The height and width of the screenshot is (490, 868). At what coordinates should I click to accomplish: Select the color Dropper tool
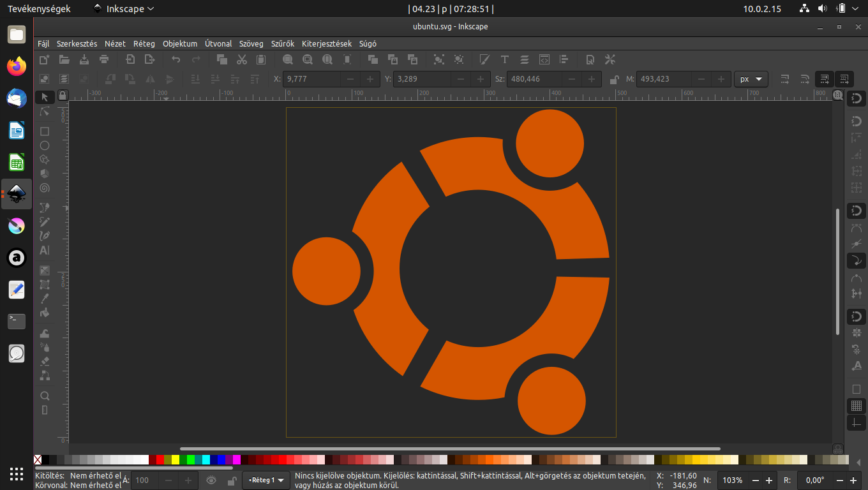[44, 299]
